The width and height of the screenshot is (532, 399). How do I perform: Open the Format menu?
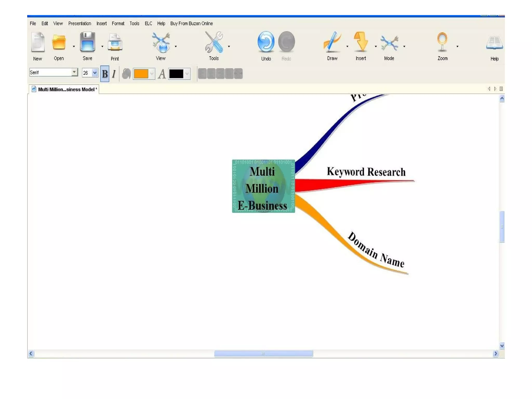pos(118,24)
